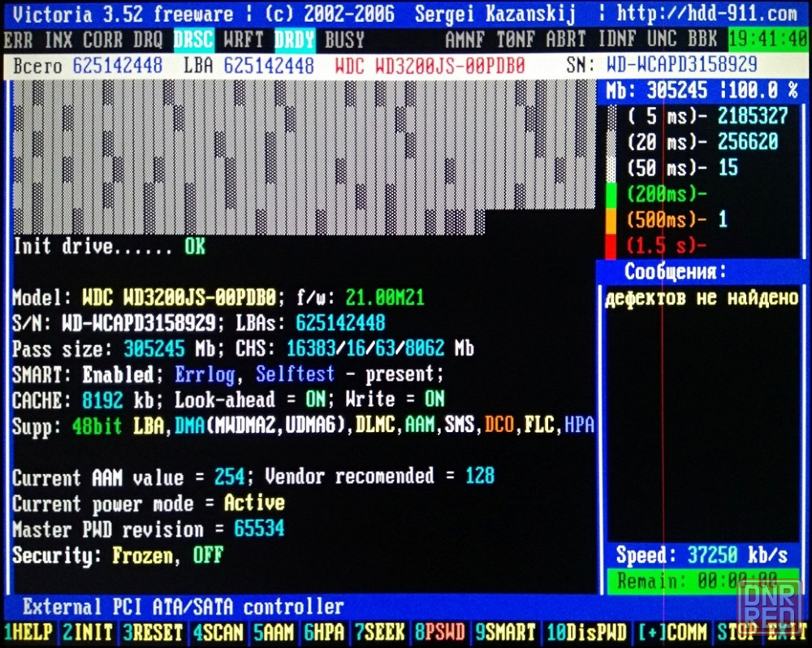Click firmware version 21.00M21
812x648 pixels.
pyautogui.click(x=385, y=298)
